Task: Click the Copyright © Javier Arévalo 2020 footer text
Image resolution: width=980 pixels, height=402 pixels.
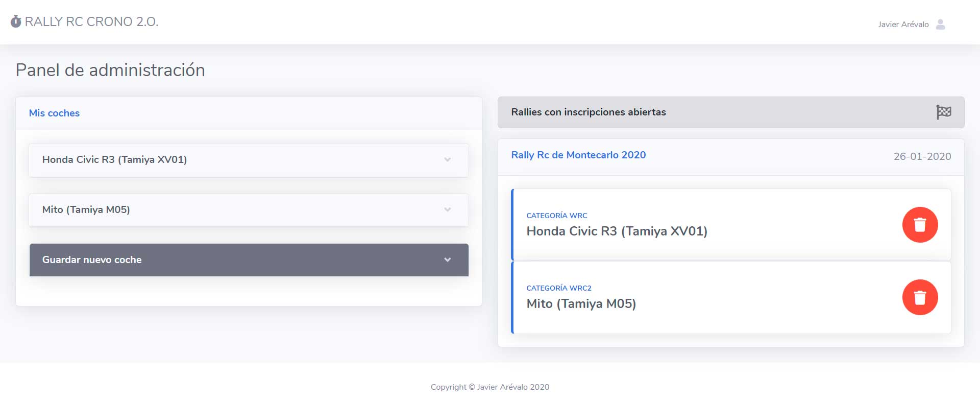Action: tap(490, 387)
